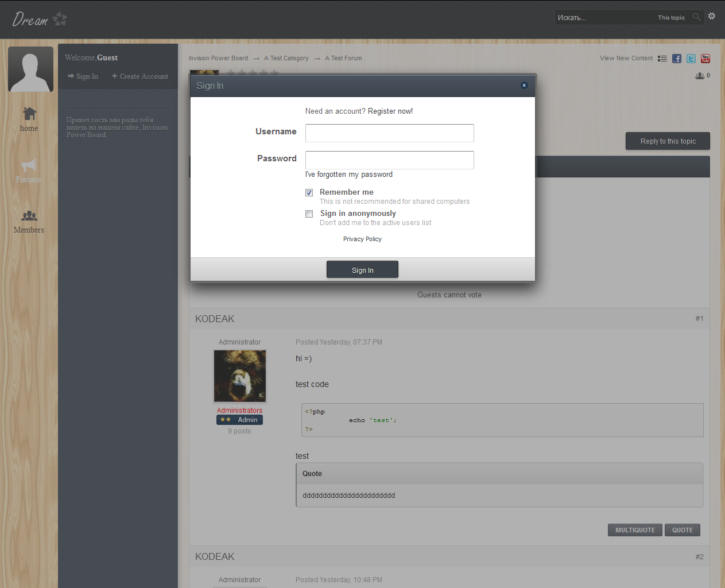Open the Privacy Policy link
Screen dimensions: 725x588
(x=362, y=239)
